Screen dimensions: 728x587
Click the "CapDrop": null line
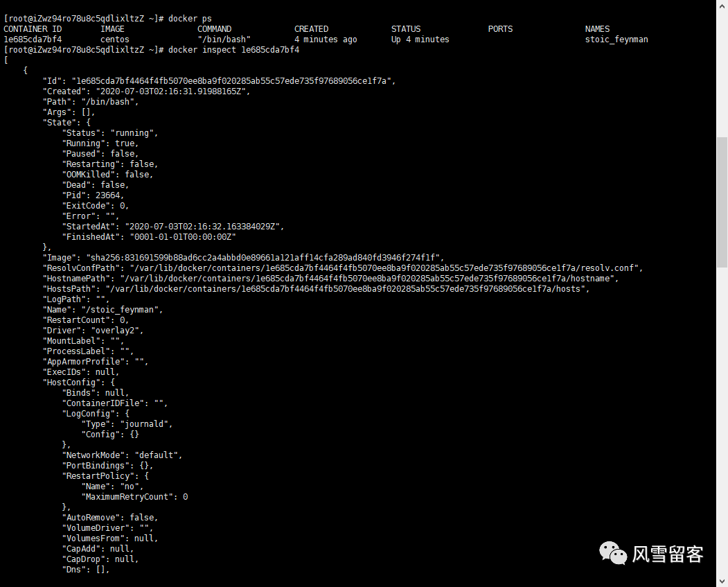(x=100, y=559)
